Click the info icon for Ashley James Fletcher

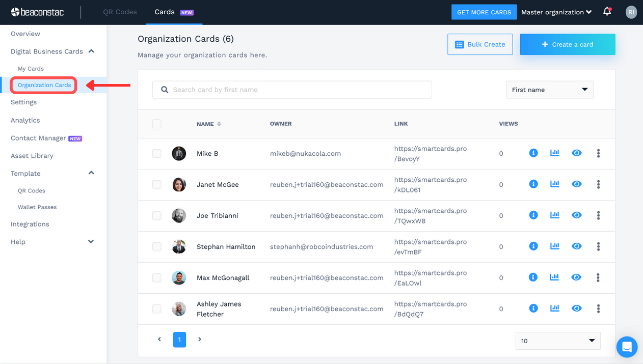coord(533,309)
